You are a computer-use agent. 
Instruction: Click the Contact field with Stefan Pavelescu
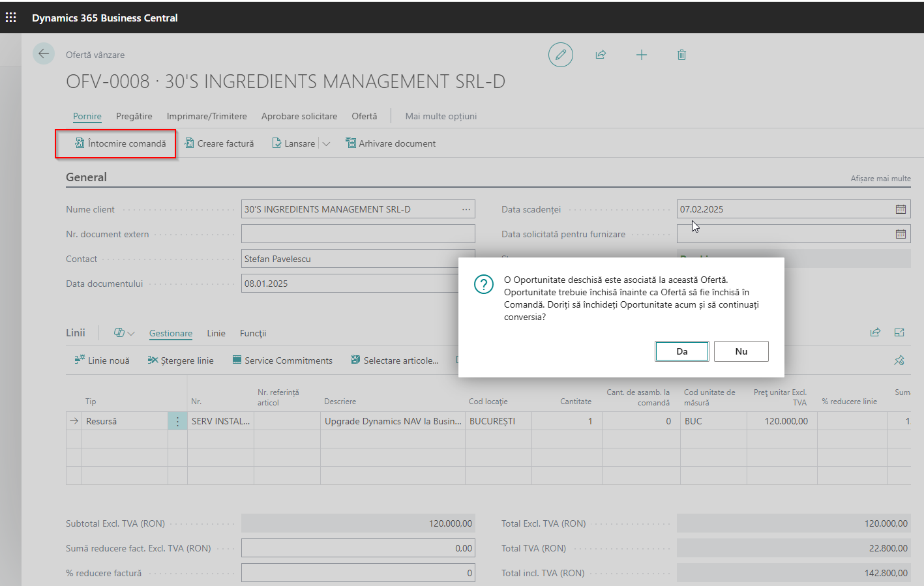[x=358, y=259]
